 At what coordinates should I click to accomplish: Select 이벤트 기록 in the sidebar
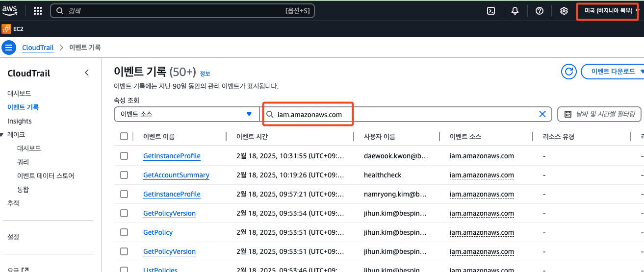23,107
